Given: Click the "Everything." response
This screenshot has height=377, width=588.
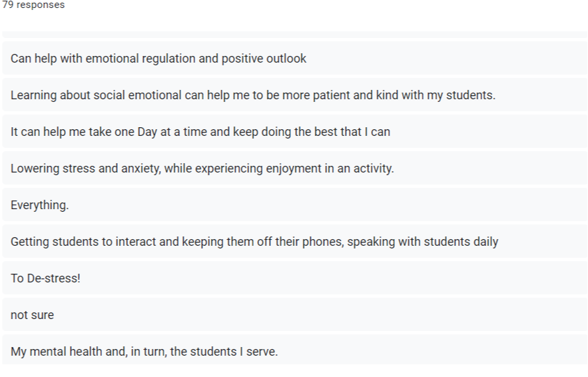Looking at the screenshot, I should (x=295, y=204).
